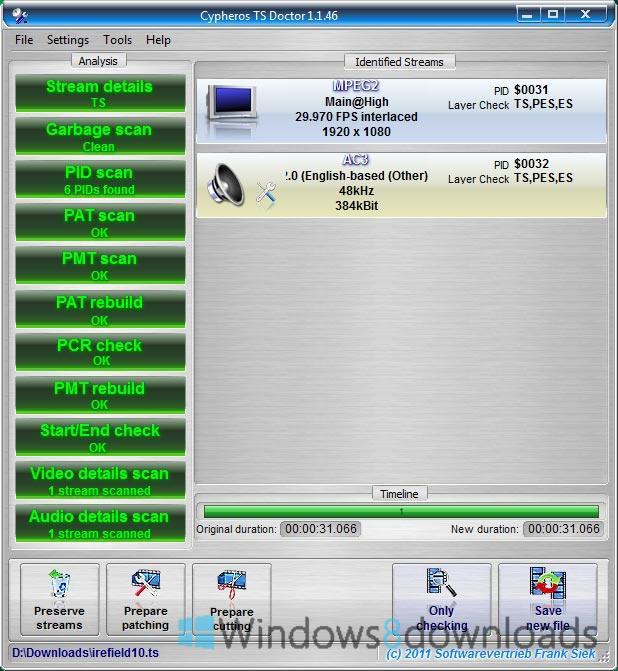
Task: Click the Prepare patching tools icon
Action: coord(146,583)
